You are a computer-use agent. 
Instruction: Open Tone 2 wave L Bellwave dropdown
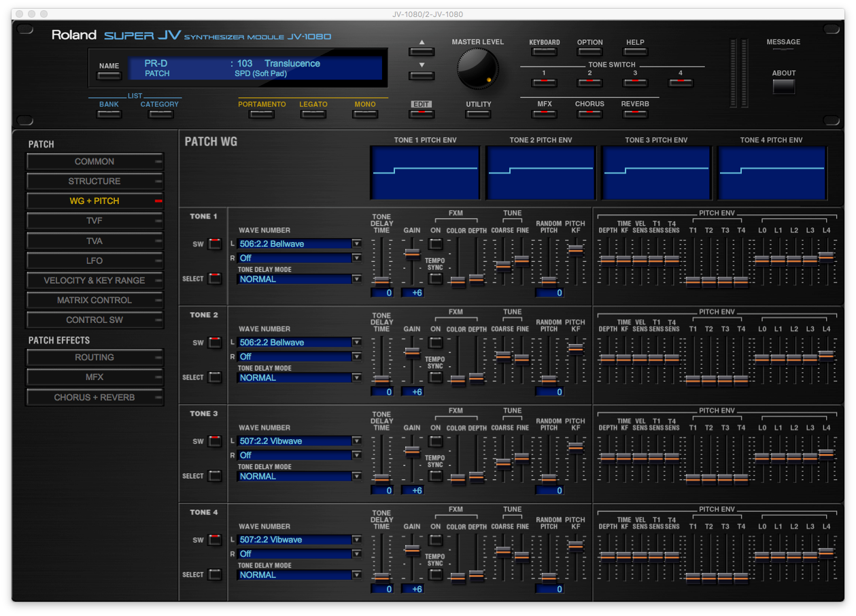299,343
